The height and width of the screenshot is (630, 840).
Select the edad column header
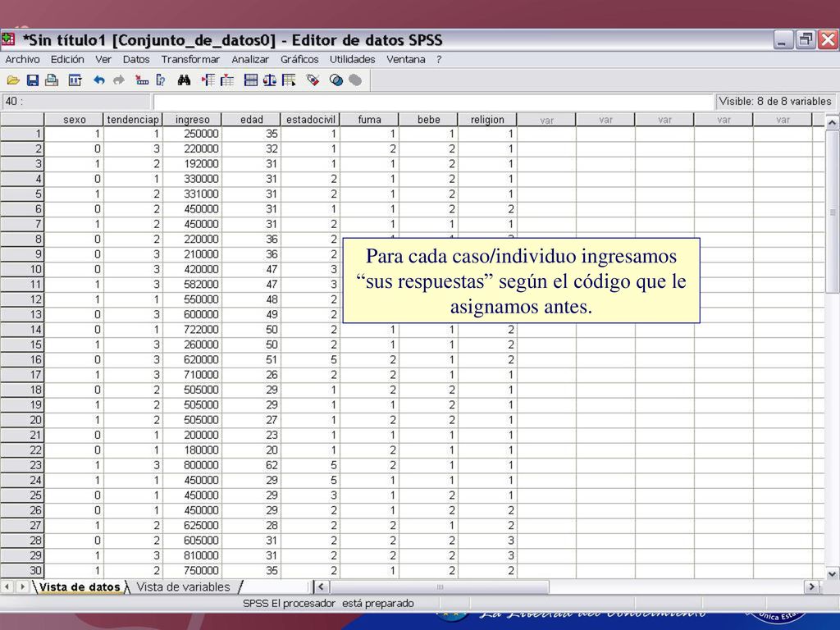[251, 120]
